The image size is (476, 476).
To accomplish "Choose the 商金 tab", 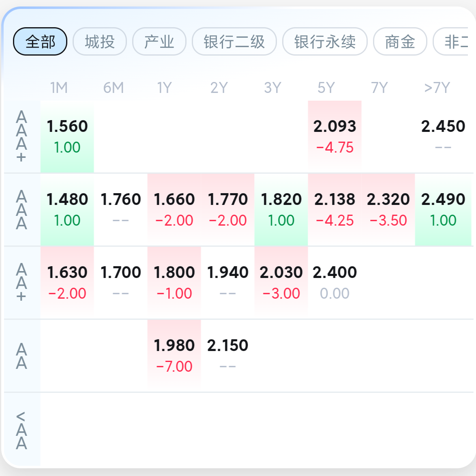I will point(400,41).
